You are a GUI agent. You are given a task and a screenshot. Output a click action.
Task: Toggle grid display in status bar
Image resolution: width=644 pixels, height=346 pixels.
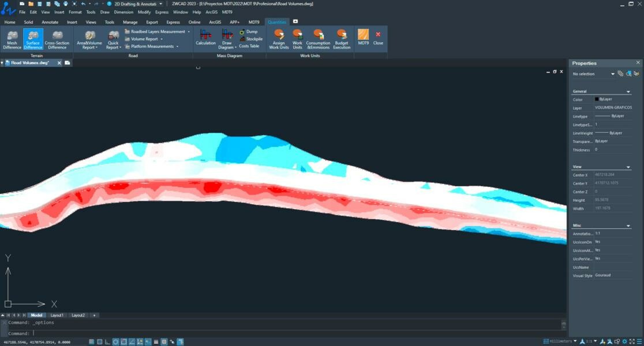(x=100, y=342)
